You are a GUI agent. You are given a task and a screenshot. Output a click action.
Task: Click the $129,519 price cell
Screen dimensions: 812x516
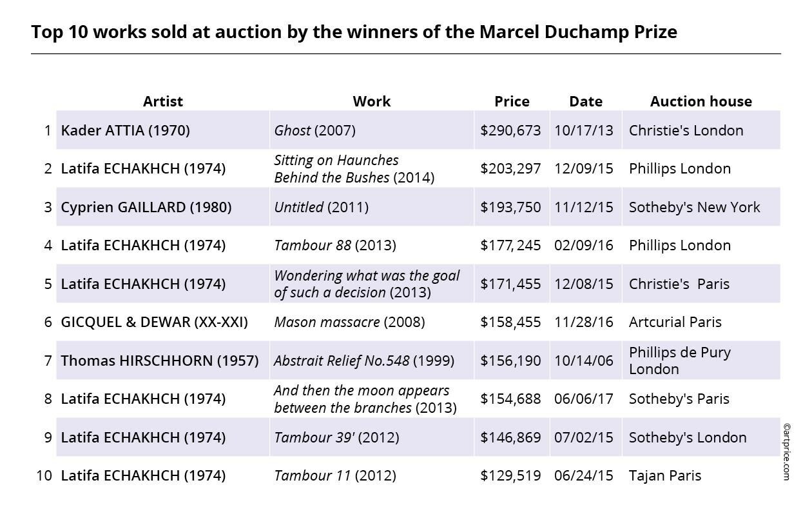510,475
